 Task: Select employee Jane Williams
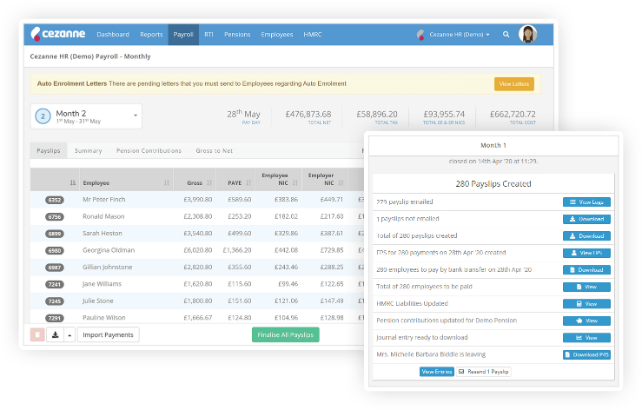coord(102,284)
